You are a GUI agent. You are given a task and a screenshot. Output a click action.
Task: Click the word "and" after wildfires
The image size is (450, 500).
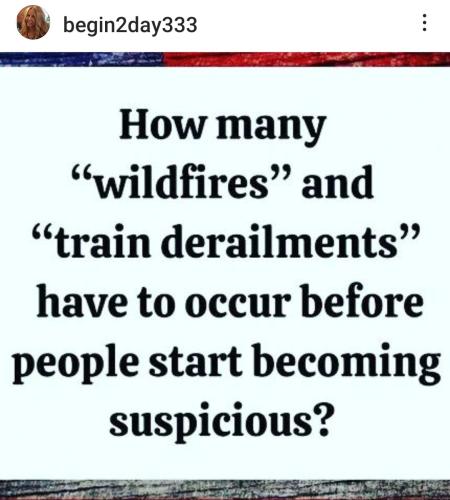337,183
